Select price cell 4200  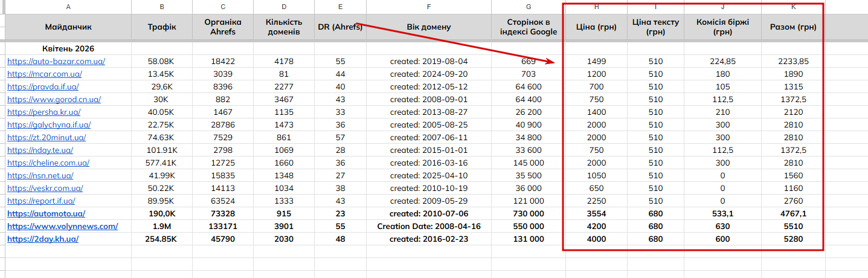click(x=596, y=227)
